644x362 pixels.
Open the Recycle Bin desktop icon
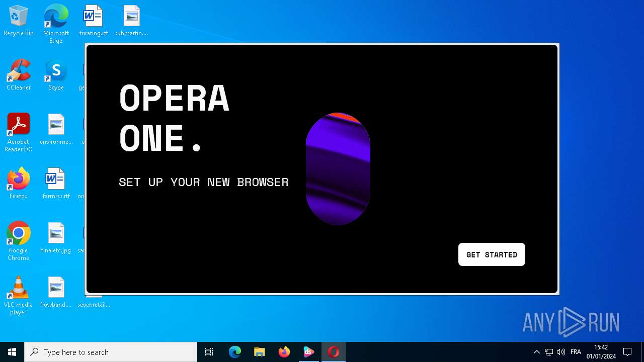[x=19, y=21]
